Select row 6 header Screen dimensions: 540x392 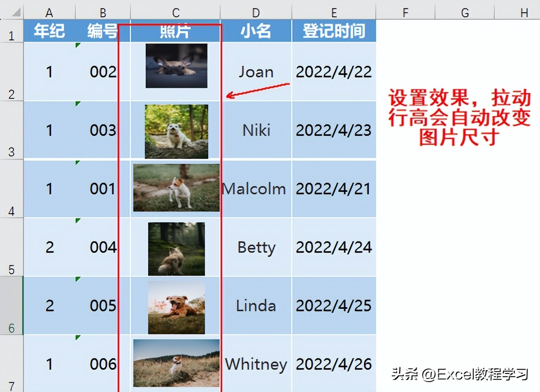tap(12, 306)
